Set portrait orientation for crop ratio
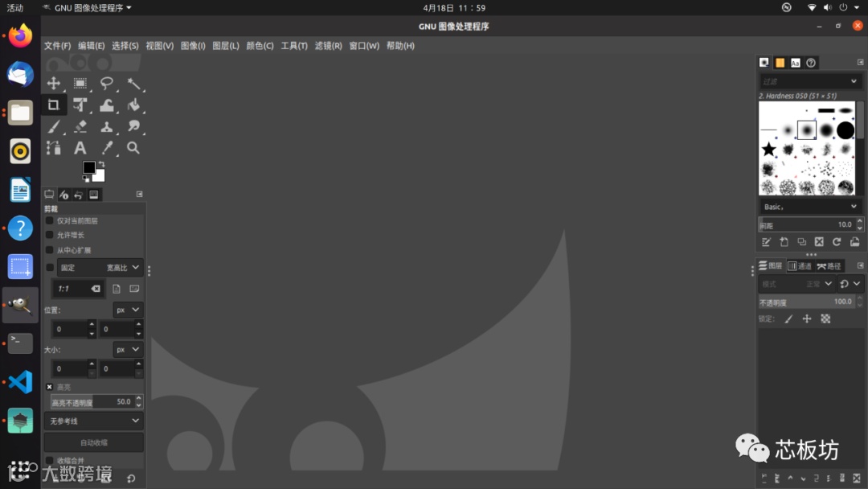 (x=117, y=289)
